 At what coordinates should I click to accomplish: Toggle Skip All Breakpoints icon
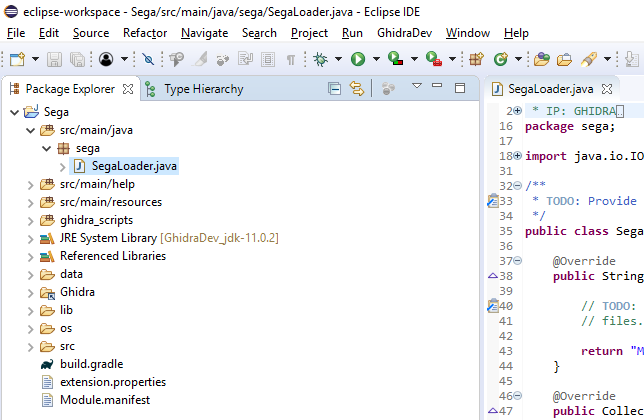(x=148, y=60)
